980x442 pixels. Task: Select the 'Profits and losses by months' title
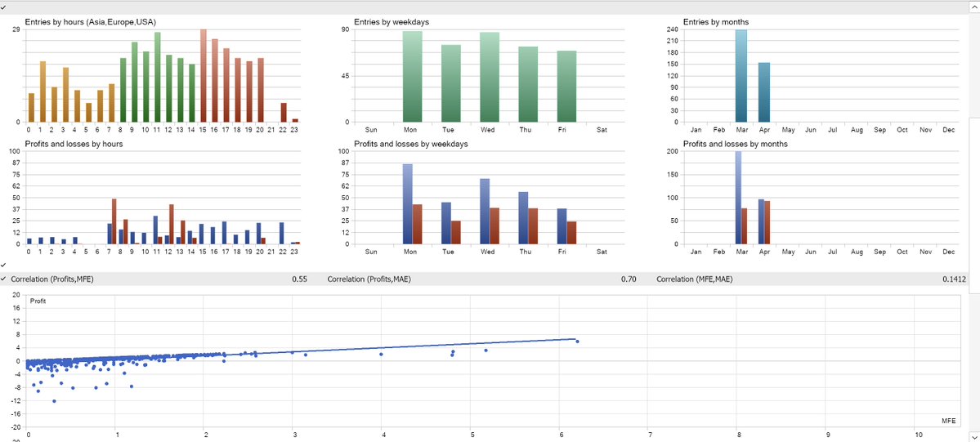click(735, 144)
